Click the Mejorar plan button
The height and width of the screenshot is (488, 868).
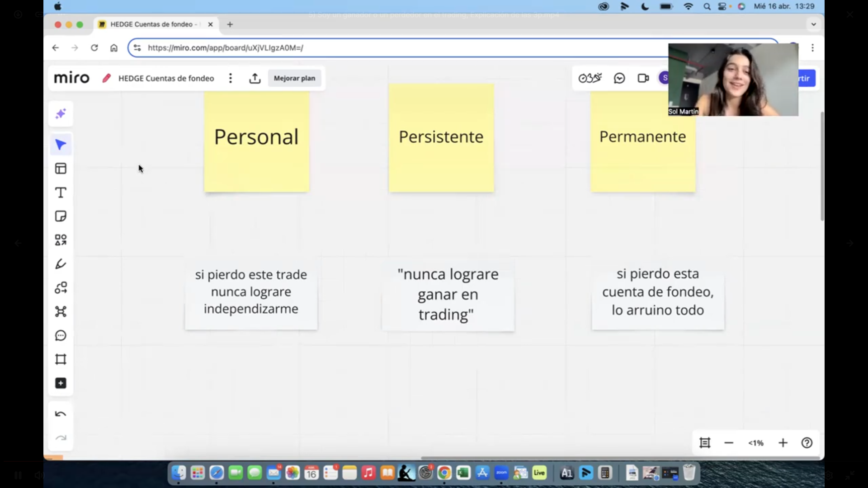point(294,78)
